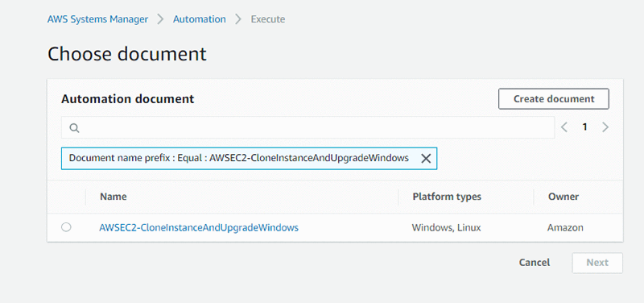Viewport: 644px width, 303px height.
Task: Proceed with the Next button
Action: click(x=597, y=263)
